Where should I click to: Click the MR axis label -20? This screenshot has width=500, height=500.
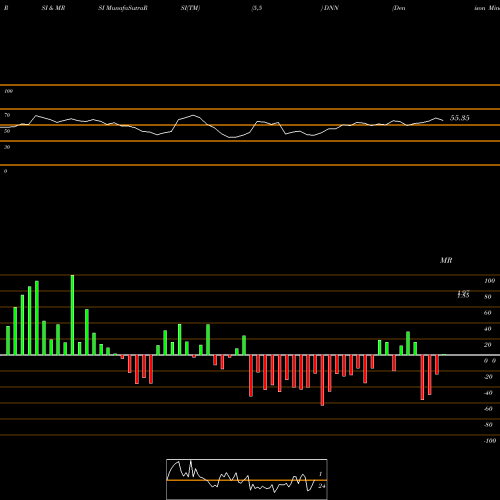tap(488, 377)
